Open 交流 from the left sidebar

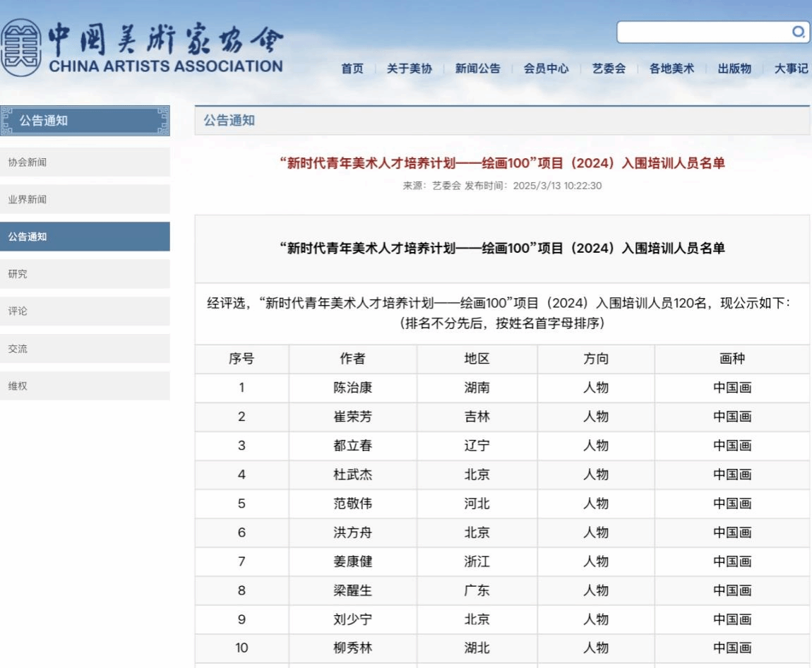tap(85, 349)
